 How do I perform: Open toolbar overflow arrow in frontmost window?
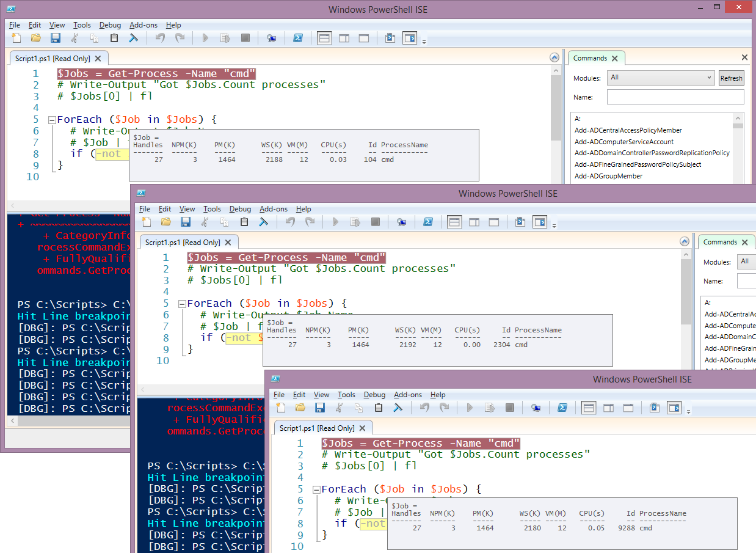(x=689, y=411)
